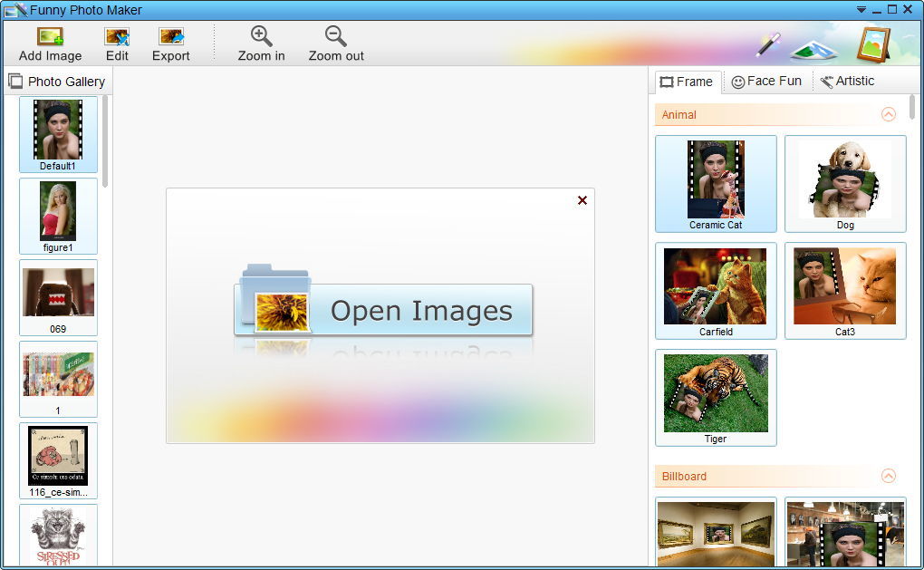Click the Add Image toolbar icon
Viewport: 924px width, 570px height.
(x=50, y=36)
